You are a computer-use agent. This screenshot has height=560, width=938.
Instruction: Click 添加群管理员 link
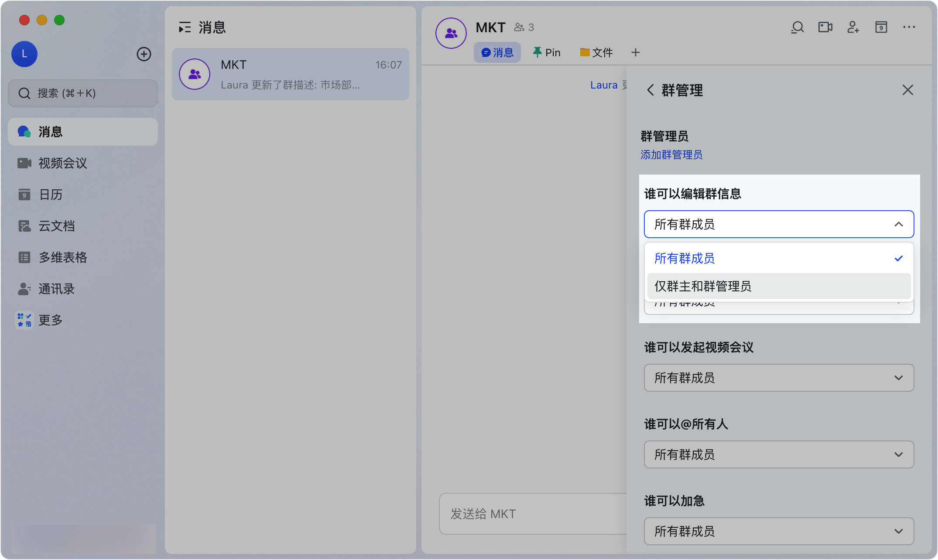coord(671,155)
